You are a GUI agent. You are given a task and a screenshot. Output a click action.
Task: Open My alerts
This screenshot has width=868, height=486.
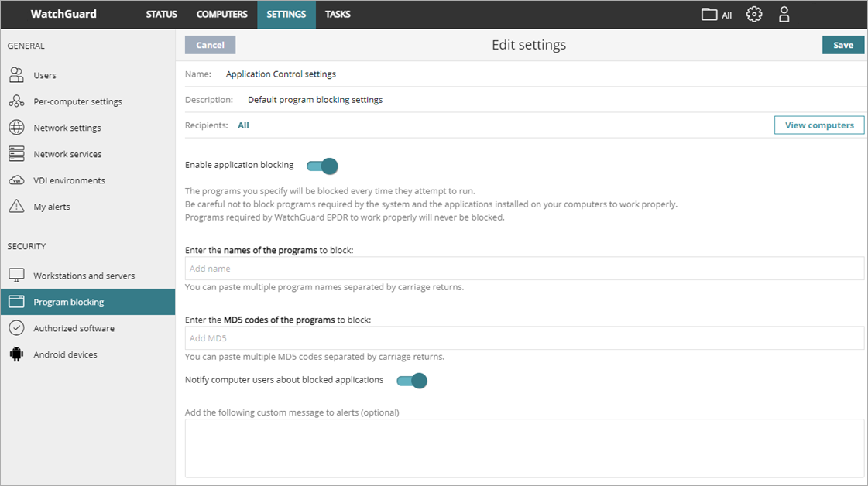54,206
